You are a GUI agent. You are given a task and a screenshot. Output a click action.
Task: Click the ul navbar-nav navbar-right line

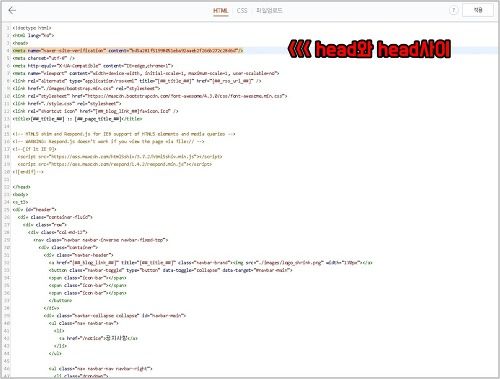[100, 369]
